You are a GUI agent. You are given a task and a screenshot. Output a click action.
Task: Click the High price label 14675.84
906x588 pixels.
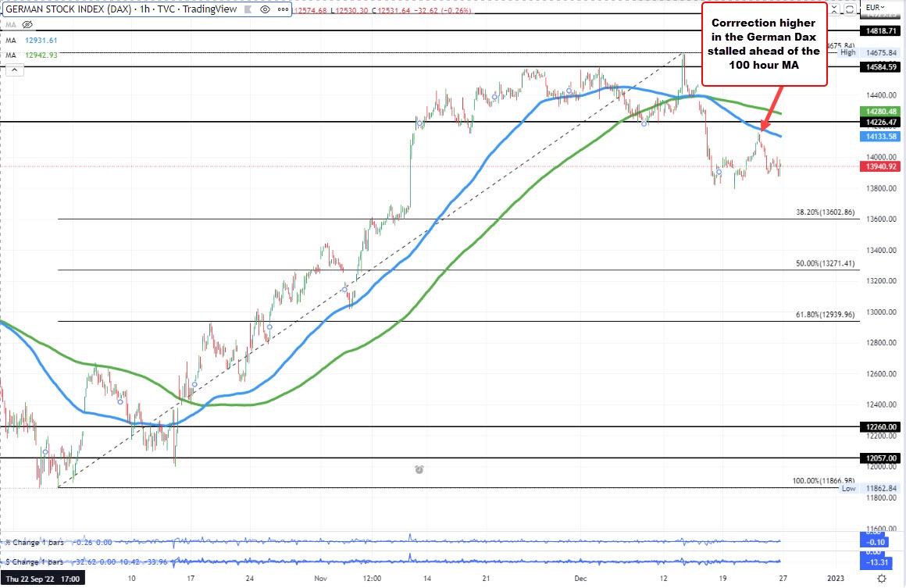(883, 52)
